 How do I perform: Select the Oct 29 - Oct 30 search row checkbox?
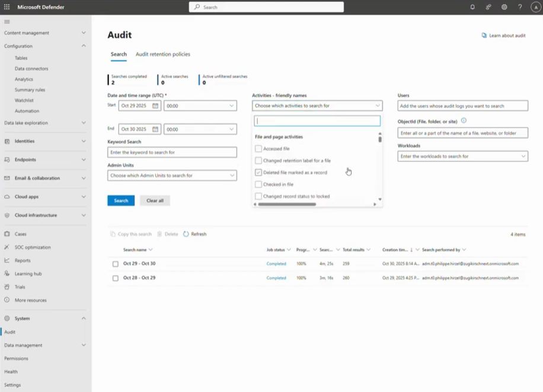116,264
